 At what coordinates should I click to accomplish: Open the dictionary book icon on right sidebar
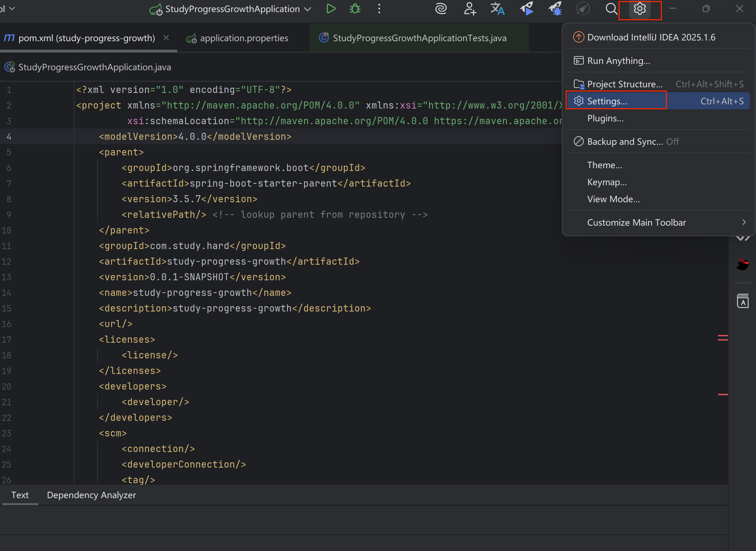coord(743,301)
